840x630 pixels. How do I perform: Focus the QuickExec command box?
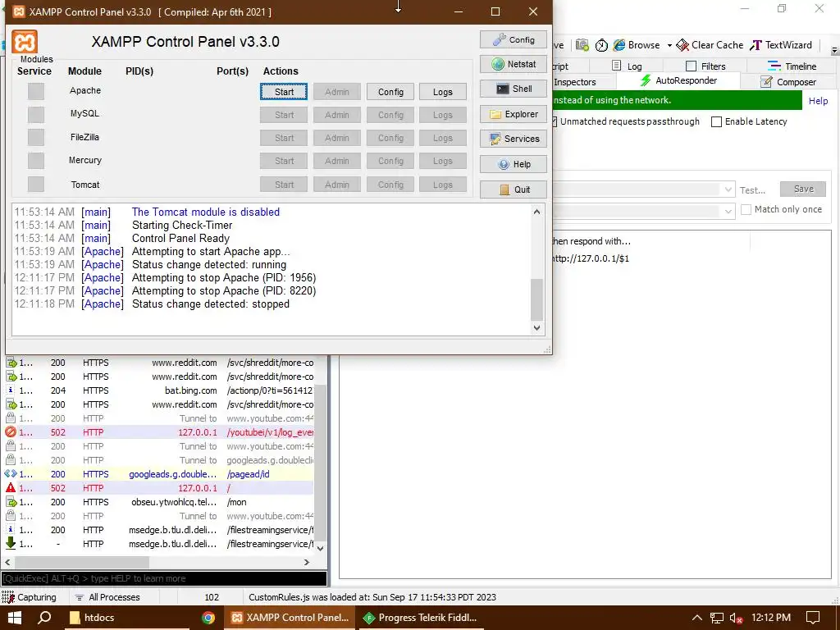click(164, 578)
